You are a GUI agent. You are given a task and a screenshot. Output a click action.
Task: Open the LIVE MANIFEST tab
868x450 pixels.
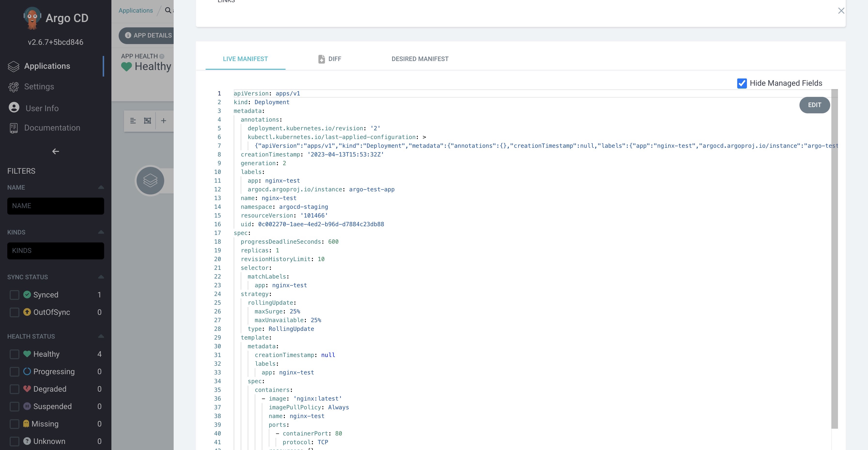(x=245, y=59)
